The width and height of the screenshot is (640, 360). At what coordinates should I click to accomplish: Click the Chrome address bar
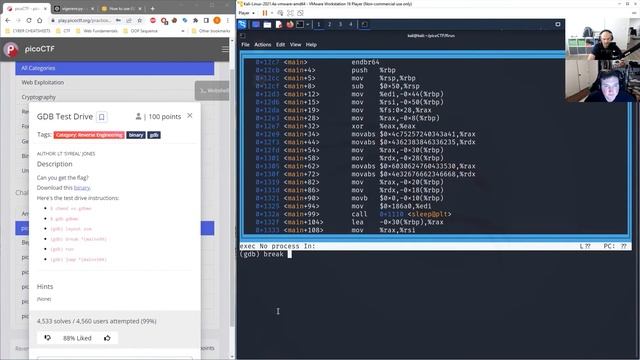pos(84,20)
